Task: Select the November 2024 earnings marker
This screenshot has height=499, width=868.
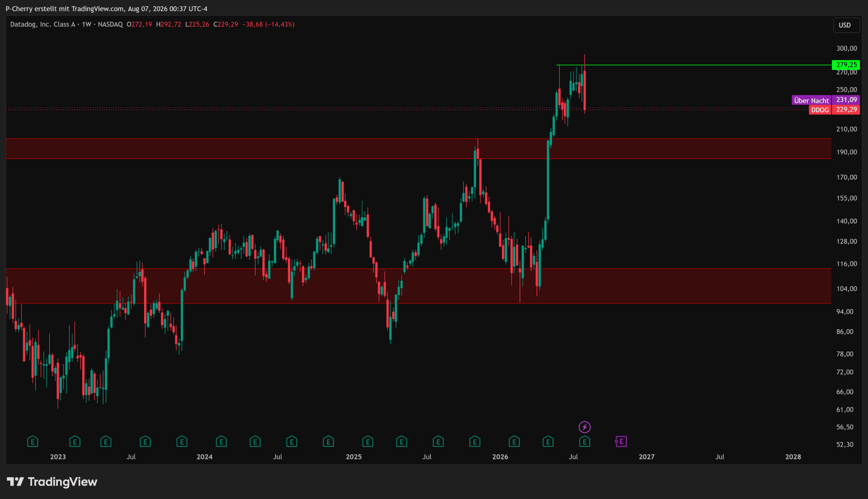Action: [x=328, y=441]
